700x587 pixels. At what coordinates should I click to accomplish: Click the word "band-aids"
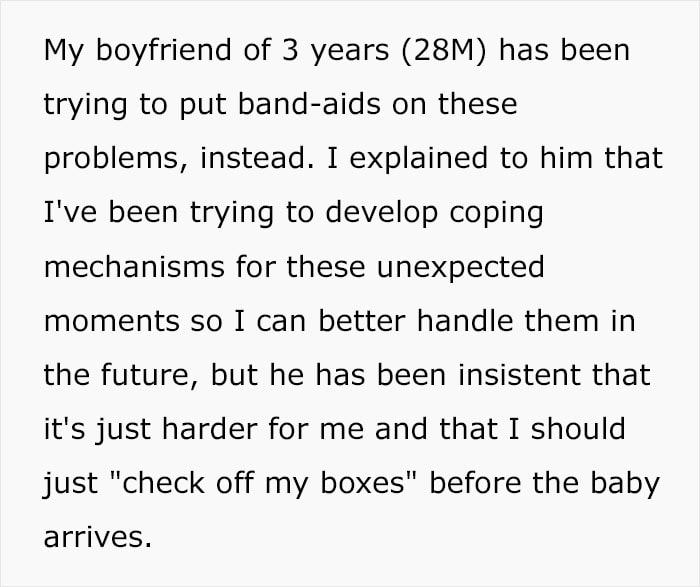[309, 103]
